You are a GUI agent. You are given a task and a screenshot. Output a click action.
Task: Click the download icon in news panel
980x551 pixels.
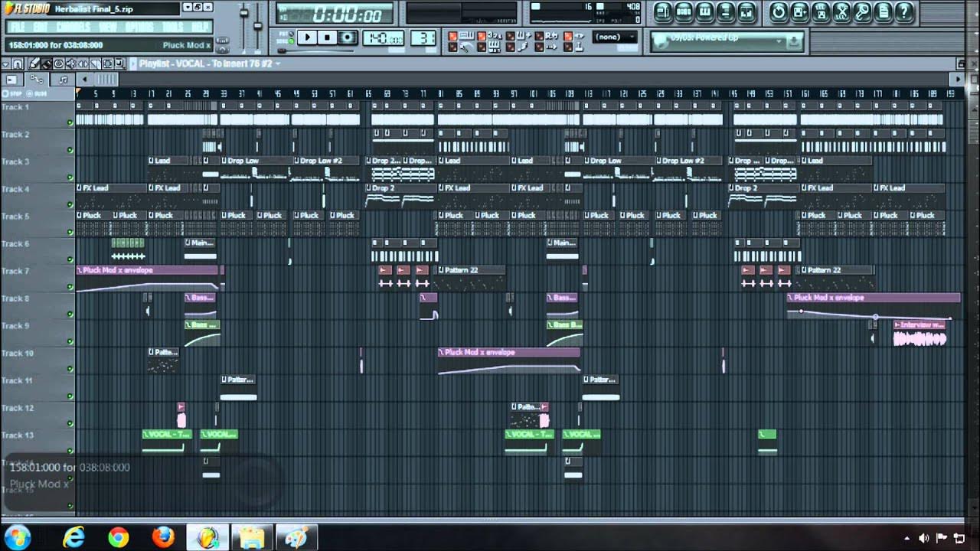pos(793,41)
